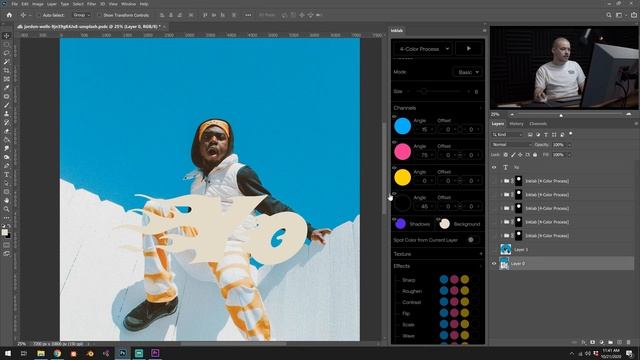Open the Search icon at top right

point(609,15)
